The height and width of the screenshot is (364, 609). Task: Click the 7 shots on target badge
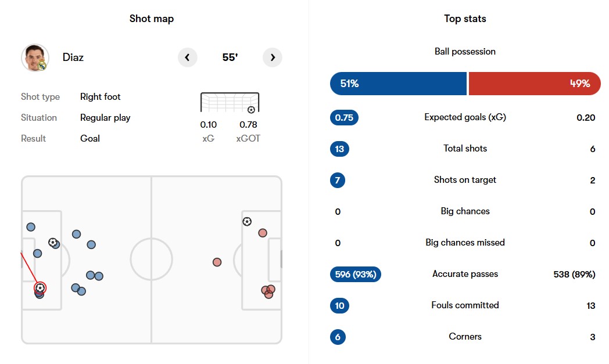click(x=338, y=180)
